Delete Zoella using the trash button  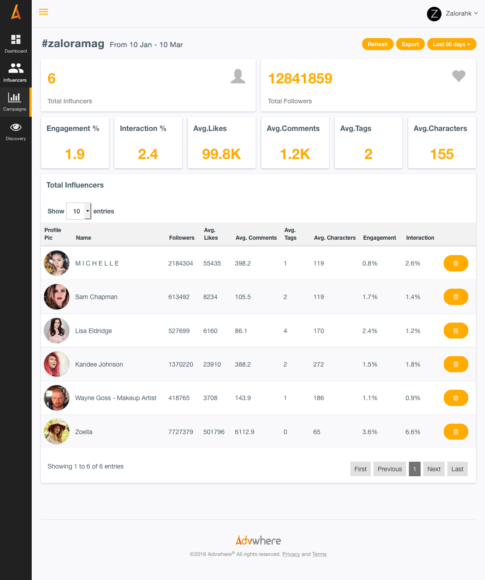point(455,432)
